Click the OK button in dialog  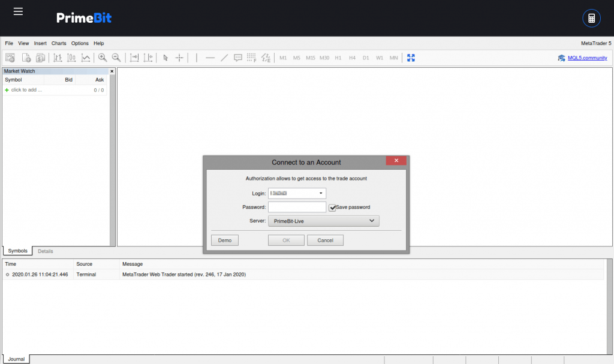coord(286,240)
